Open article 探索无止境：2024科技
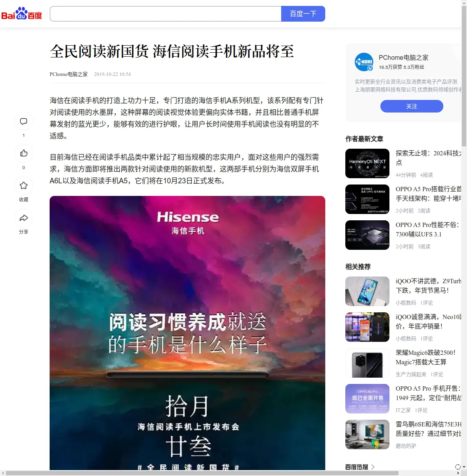 coord(428,158)
